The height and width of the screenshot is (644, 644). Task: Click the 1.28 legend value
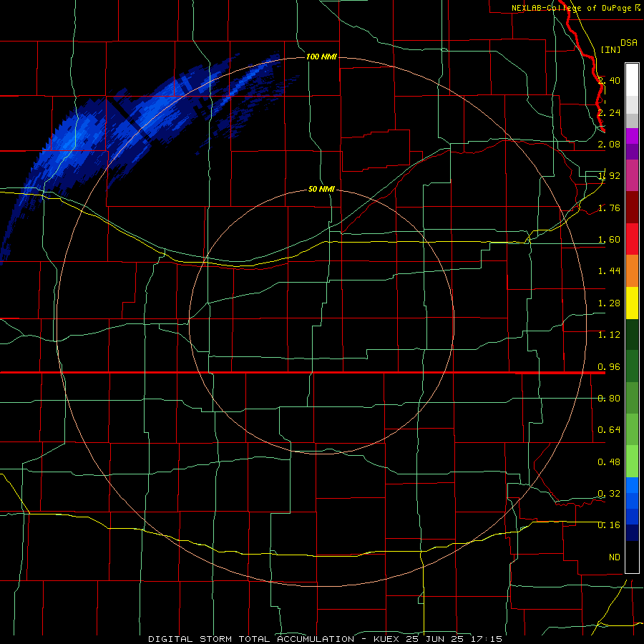coord(609,303)
